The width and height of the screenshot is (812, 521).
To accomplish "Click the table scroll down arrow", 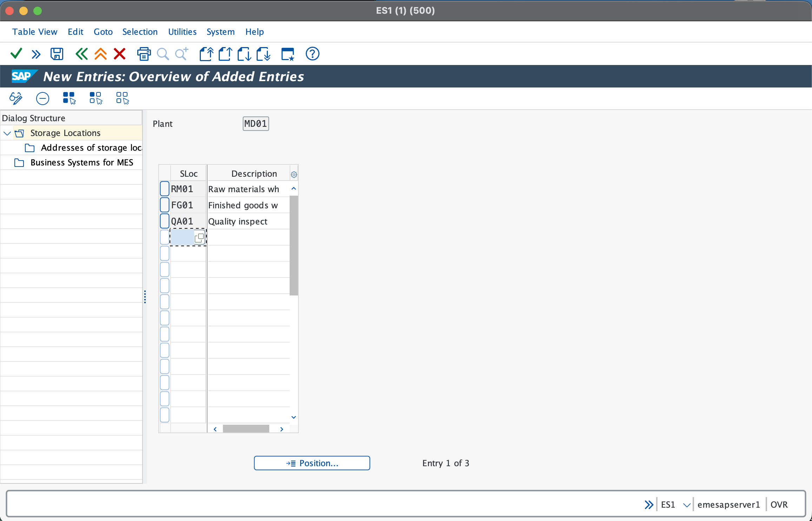I will [x=294, y=417].
